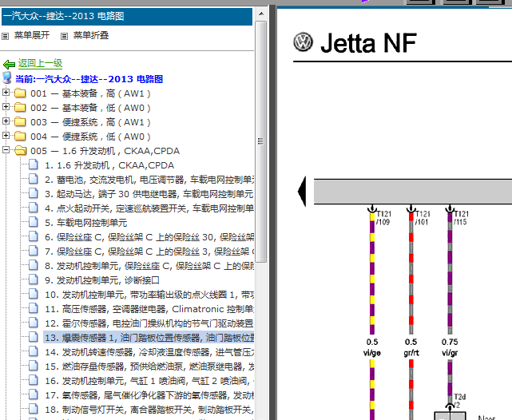This screenshot has width=512, height=420.
Task: Select 005 — 1.6 升发动机, CKAA,CPDA label
Action: [105, 151]
